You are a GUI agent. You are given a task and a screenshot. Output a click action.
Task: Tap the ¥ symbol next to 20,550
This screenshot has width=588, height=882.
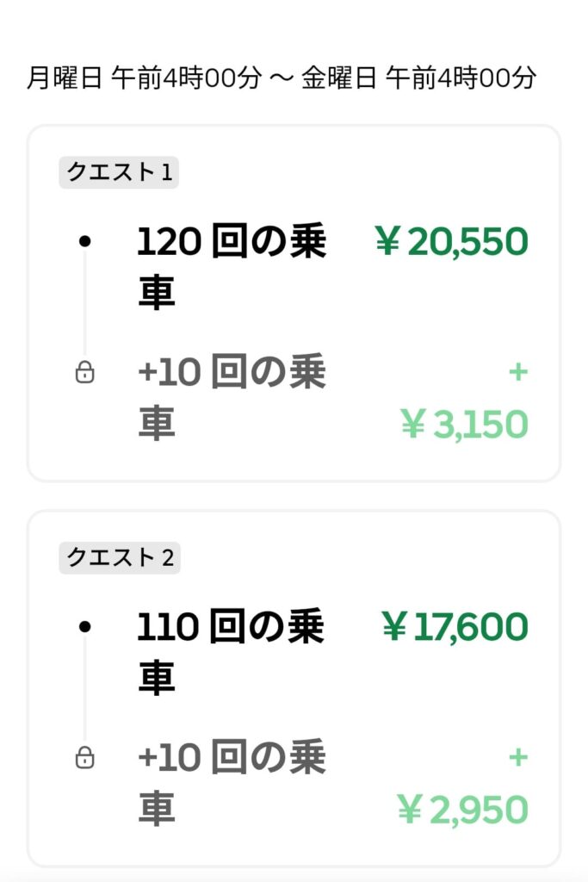pos(389,242)
